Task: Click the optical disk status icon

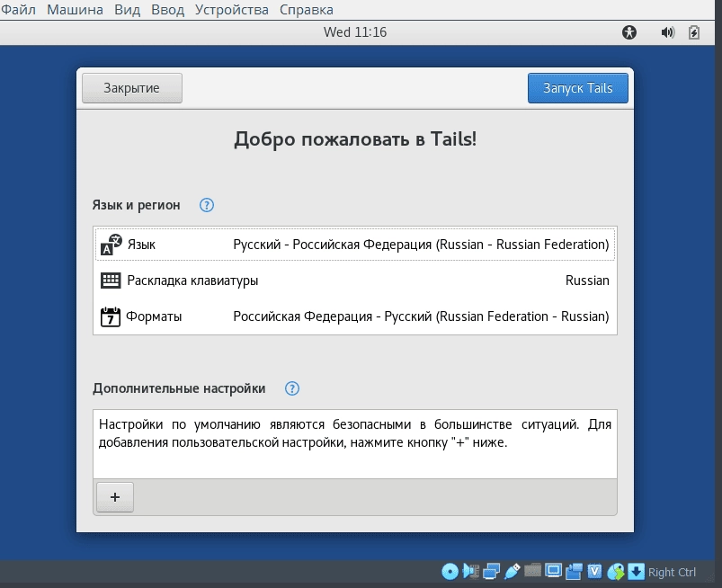Action: (450, 572)
